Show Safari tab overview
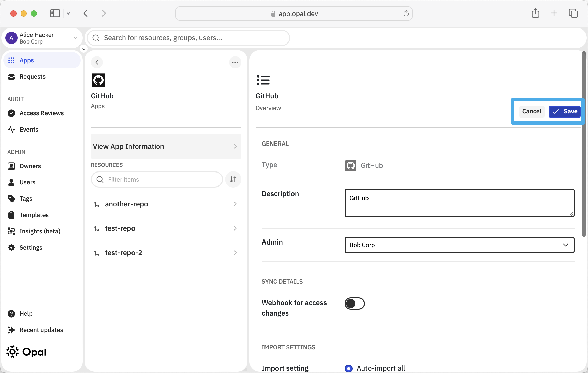The height and width of the screenshot is (373, 588). (573, 13)
